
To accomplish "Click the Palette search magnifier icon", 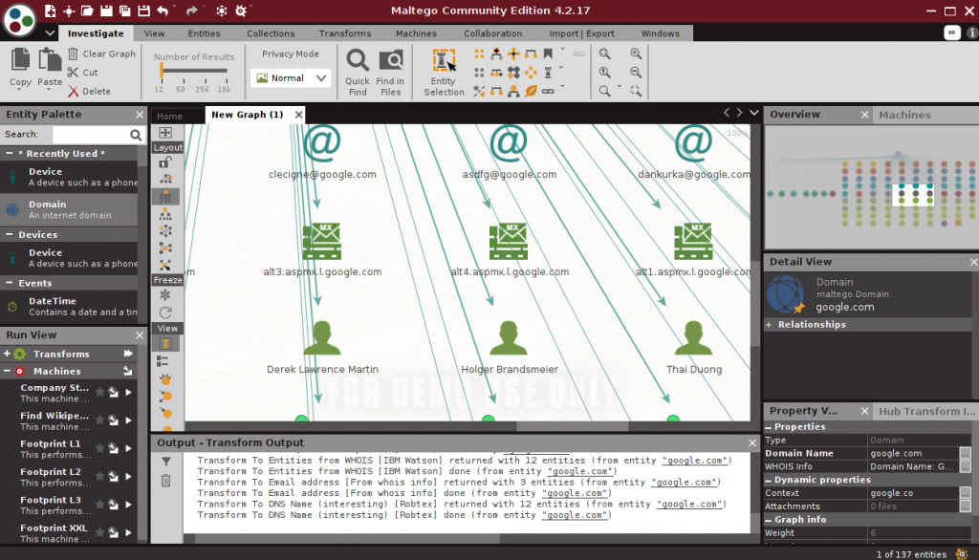I will [136, 134].
